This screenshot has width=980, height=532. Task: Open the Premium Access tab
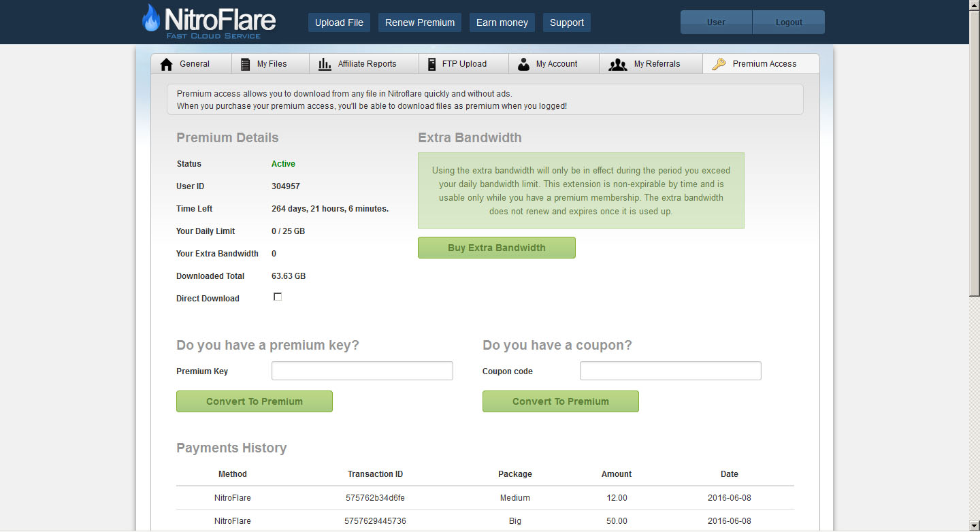tap(764, 64)
